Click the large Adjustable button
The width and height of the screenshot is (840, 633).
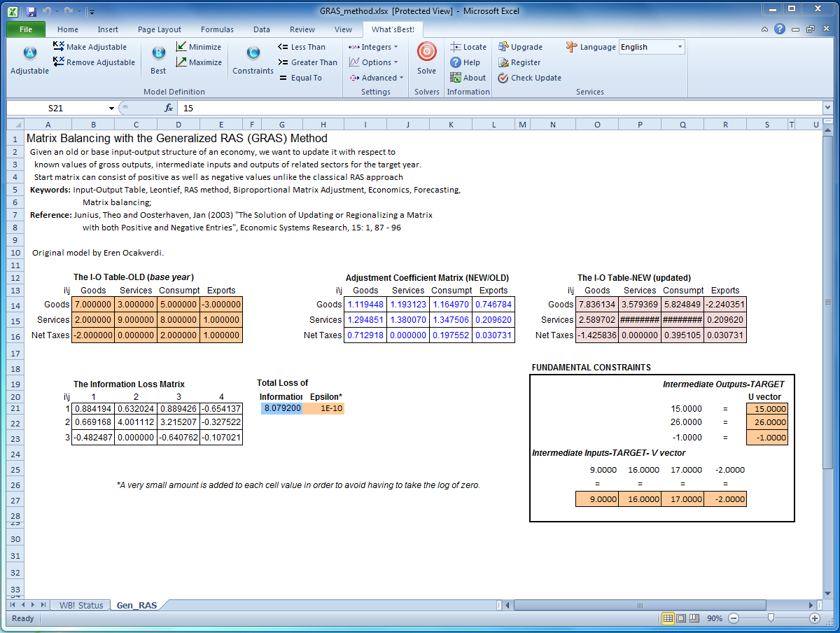pos(30,60)
